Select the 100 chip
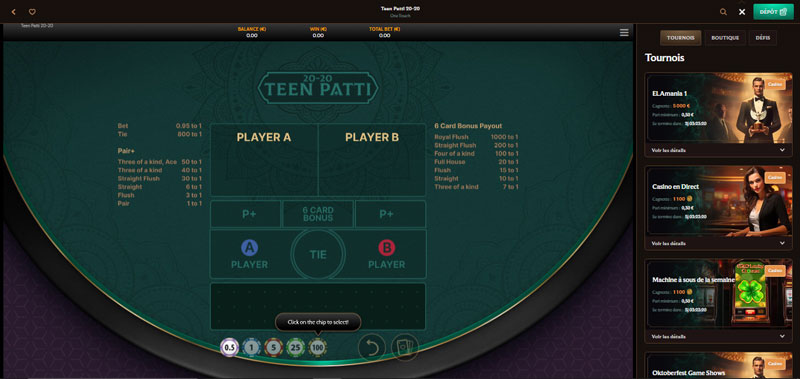800x379 pixels. [x=317, y=347]
